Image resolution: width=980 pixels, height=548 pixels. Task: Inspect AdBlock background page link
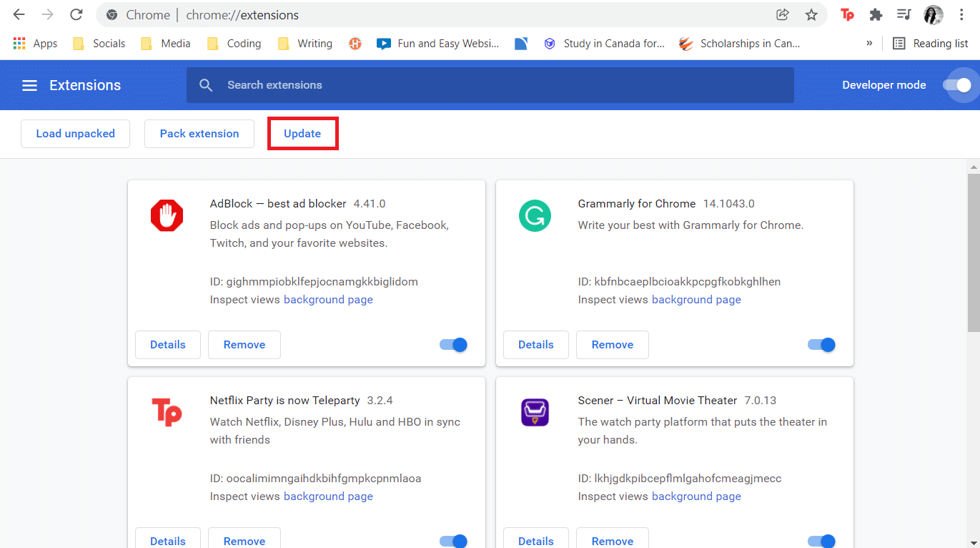tap(328, 300)
